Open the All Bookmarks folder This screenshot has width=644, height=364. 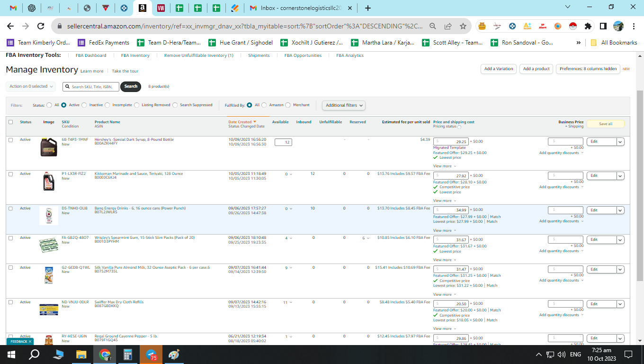(x=614, y=43)
